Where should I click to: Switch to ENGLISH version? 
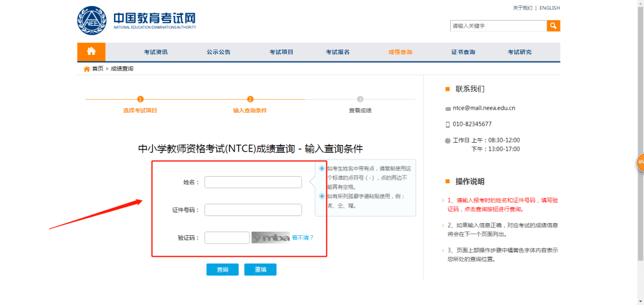(550, 8)
